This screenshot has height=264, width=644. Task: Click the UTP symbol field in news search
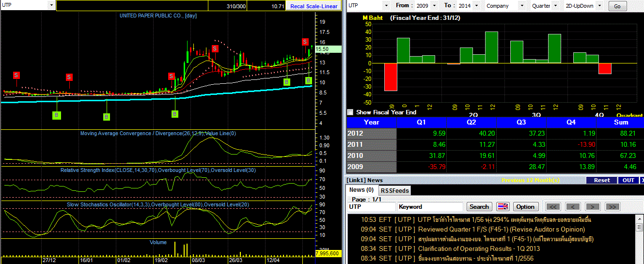pos(371,207)
